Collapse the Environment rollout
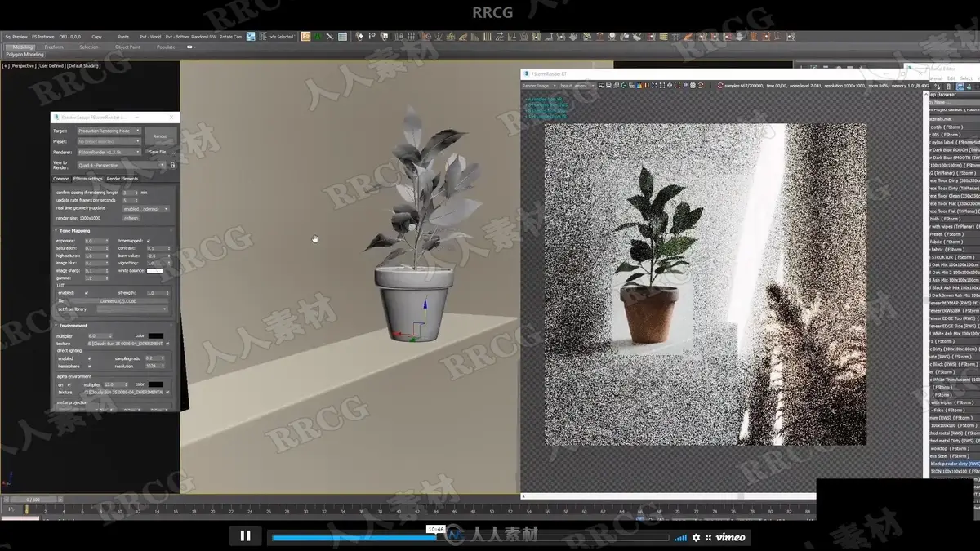The width and height of the screenshot is (980, 551). click(x=73, y=326)
